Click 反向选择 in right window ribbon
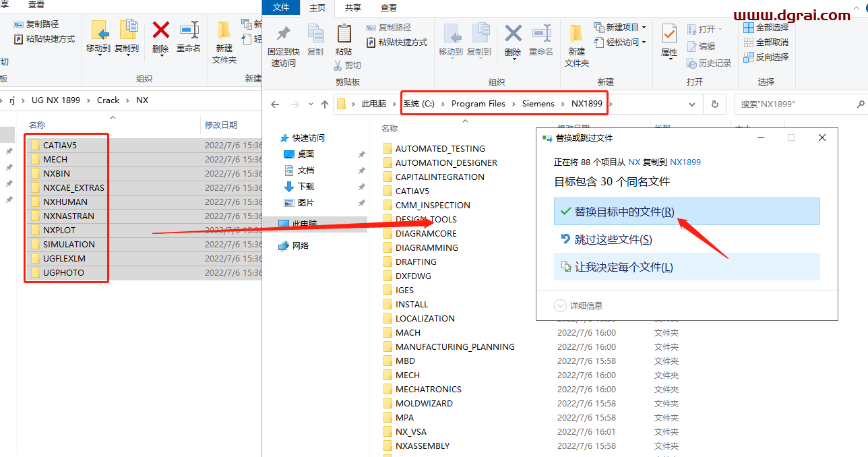Image resolution: width=868 pixels, height=457 pixels. (x=766, y=57)
